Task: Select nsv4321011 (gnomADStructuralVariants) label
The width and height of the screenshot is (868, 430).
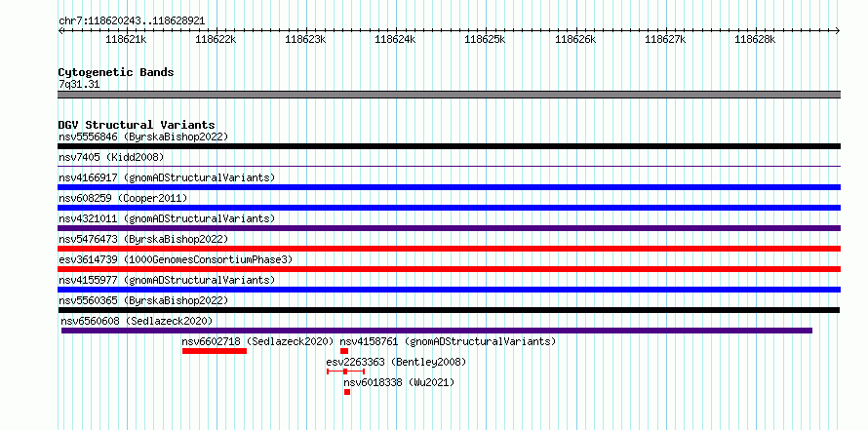Action: [x=167, y=218]
